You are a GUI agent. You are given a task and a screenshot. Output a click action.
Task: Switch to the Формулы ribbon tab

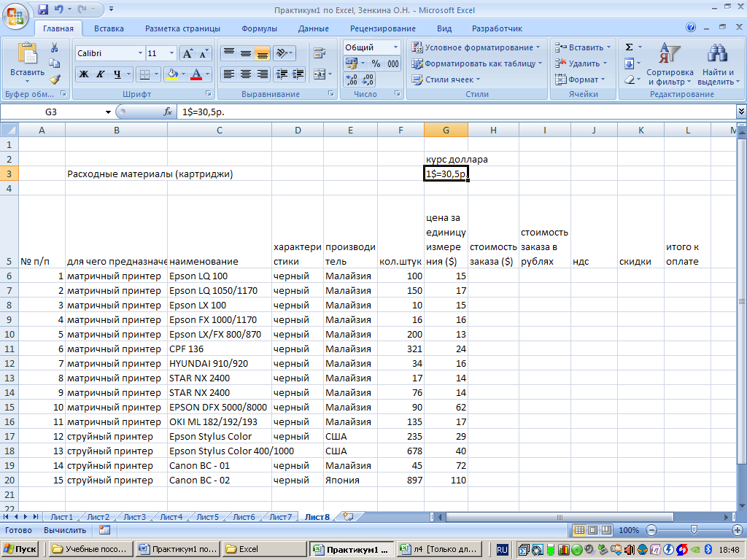[x=259, y=28]
